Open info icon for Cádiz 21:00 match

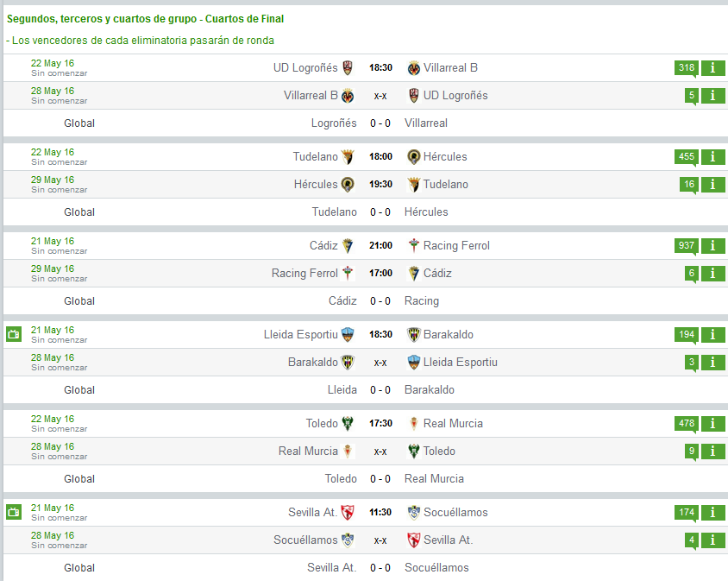tap(712, 245)
